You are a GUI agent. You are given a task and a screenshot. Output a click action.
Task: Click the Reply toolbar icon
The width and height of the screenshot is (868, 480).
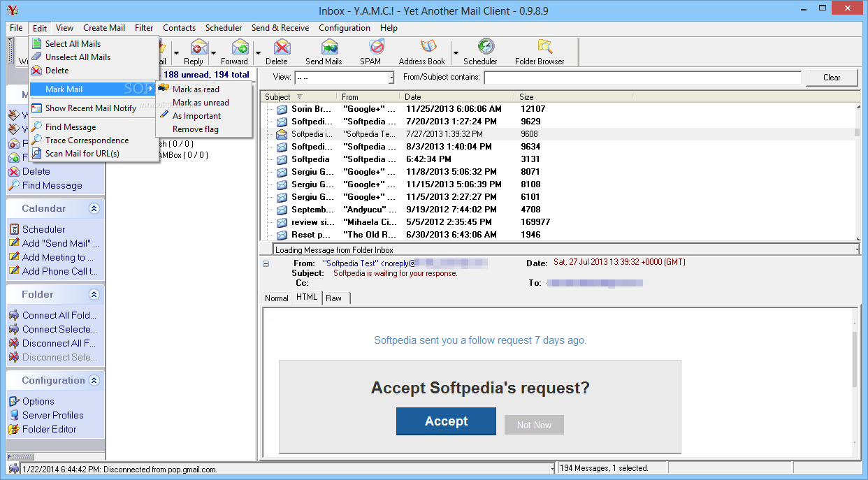(x=199, y=47)
